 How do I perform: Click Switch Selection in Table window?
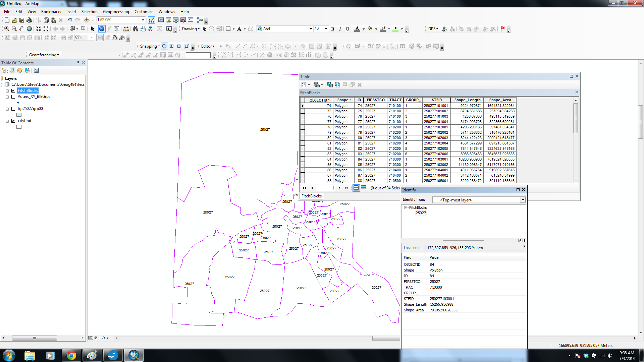tap(337, 85)
